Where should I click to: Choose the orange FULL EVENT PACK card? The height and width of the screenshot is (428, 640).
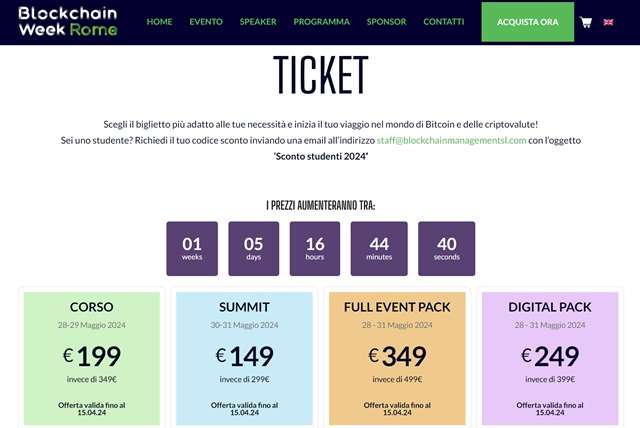pyautogui.click(x=397, y=355)
